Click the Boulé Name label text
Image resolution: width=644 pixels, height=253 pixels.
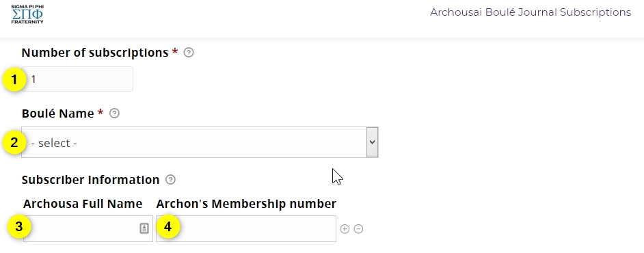(x=58, y=114)
